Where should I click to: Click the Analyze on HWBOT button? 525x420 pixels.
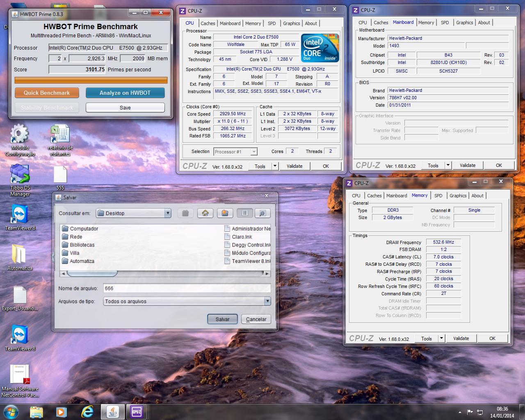click(x=125, y=93)
